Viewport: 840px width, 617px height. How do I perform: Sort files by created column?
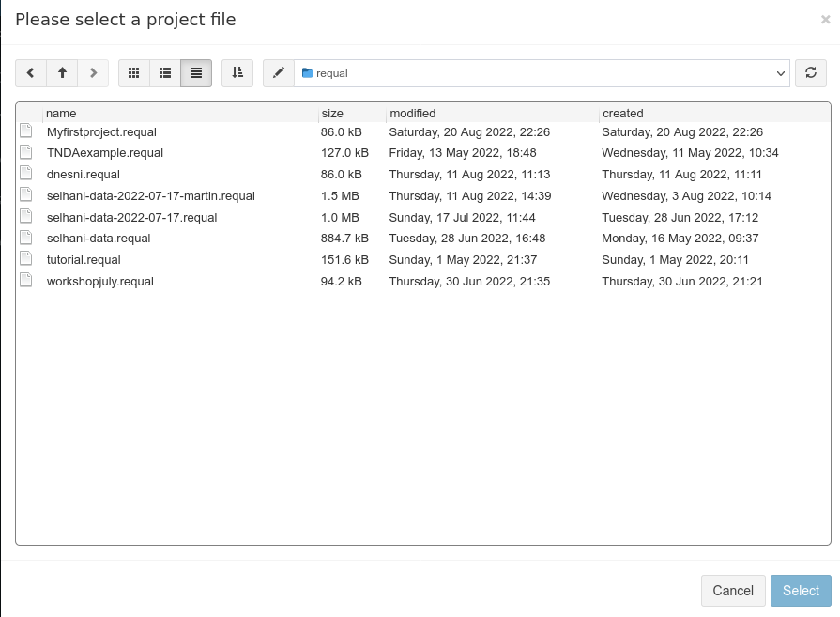pos(622,113)
